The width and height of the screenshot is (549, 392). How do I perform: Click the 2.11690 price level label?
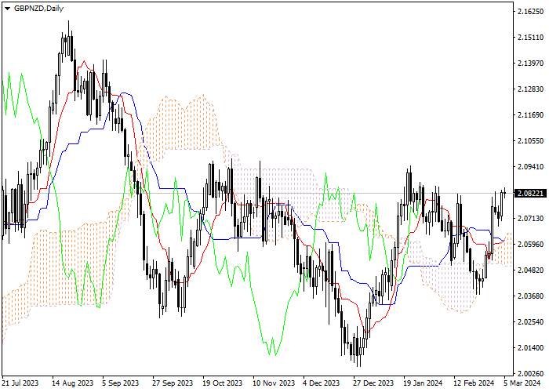[531, 115]
